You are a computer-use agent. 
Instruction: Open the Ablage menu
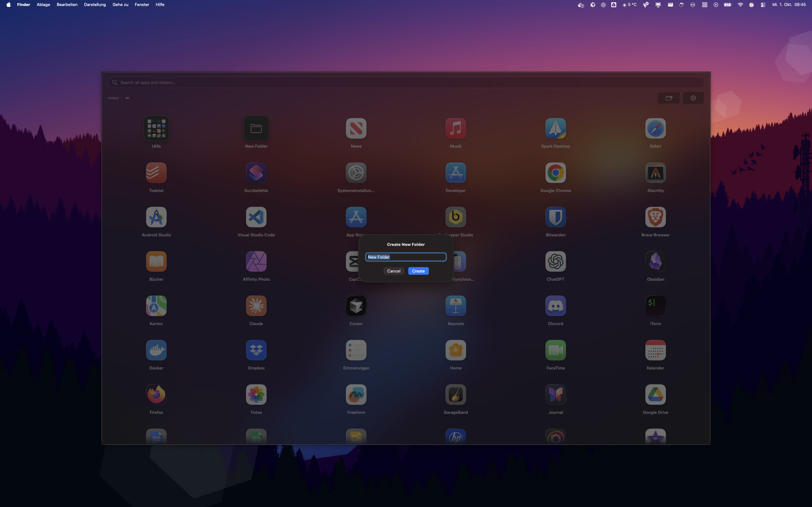pyautogui.click(x=43, y=5)
